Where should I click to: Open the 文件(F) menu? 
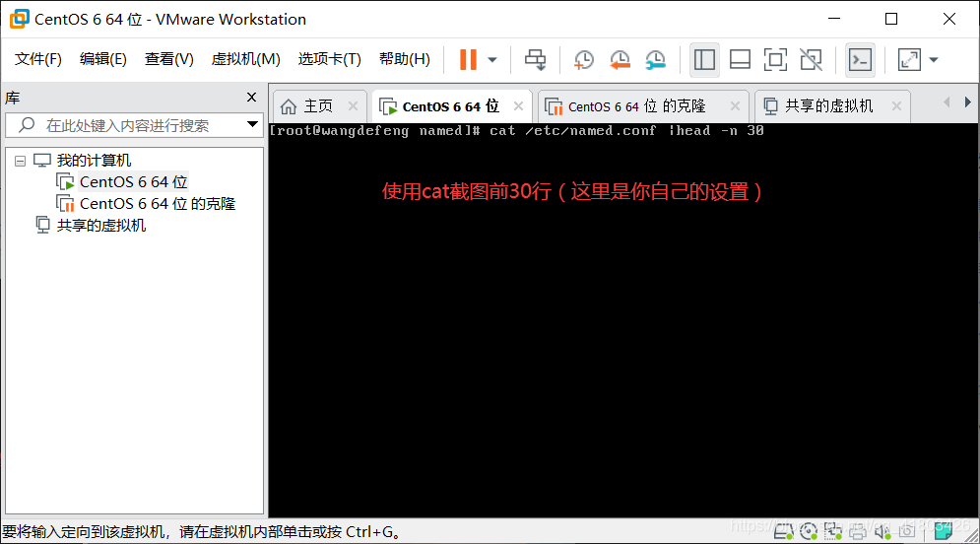click(38, 59)
